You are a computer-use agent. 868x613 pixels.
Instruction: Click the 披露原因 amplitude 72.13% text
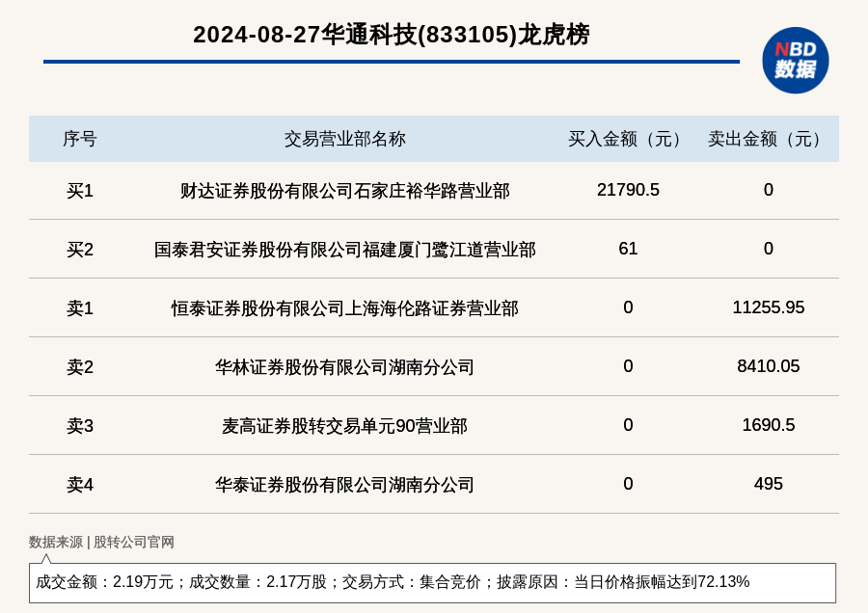[623, 582]
